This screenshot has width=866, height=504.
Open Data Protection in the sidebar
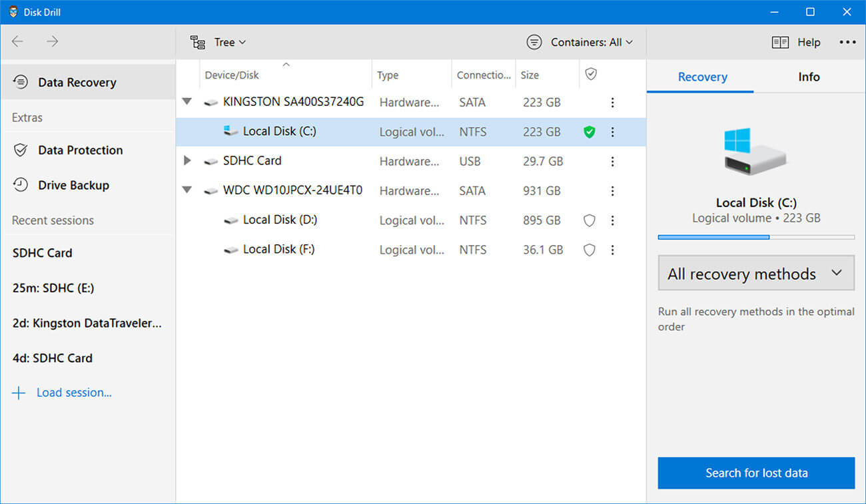88,150
